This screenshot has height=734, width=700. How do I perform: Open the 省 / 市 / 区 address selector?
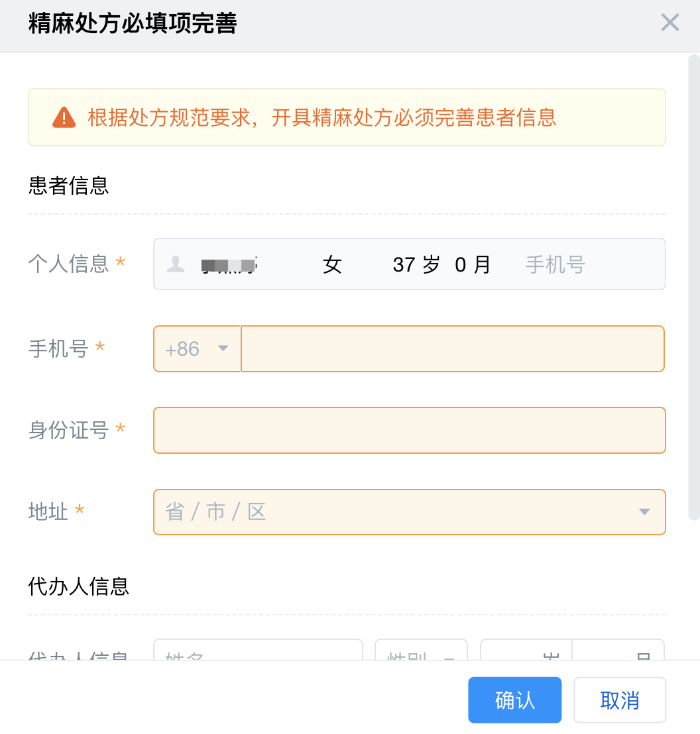398,511
